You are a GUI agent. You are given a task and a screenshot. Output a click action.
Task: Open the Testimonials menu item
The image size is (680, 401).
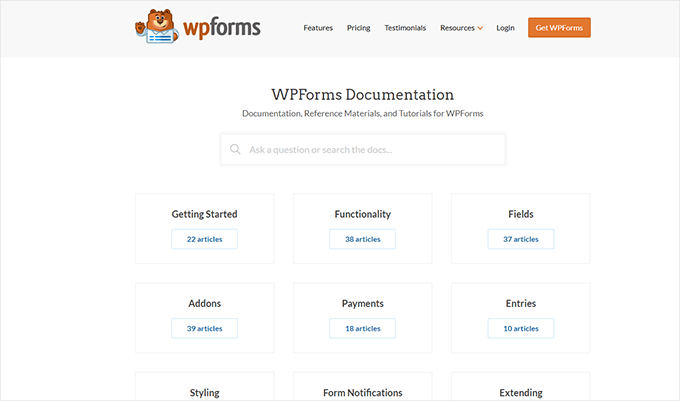pyautogui.click(x=405, y=28)
